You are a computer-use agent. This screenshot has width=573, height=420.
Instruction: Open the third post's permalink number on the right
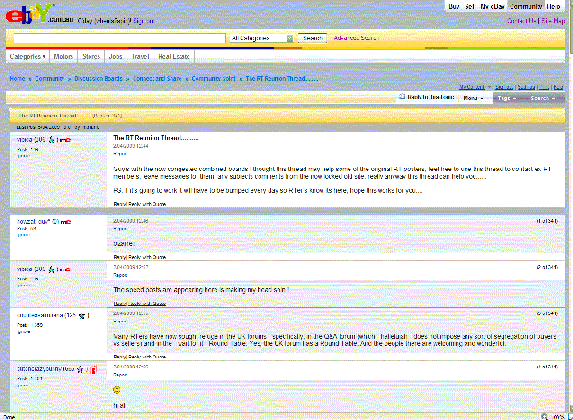547,267
